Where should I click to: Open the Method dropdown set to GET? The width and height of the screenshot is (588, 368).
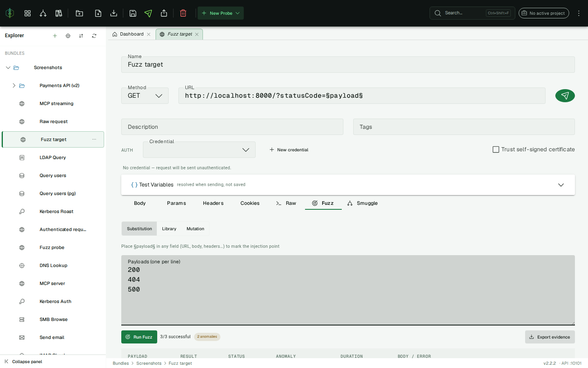(x=145, y=96)
